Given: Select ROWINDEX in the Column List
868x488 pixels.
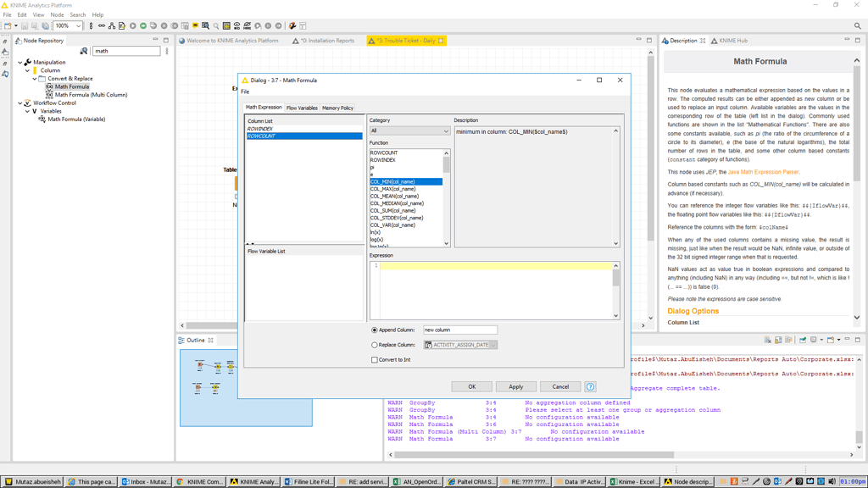Looking at the screenshot, I should pyautogui.click(x=304, y=129).
